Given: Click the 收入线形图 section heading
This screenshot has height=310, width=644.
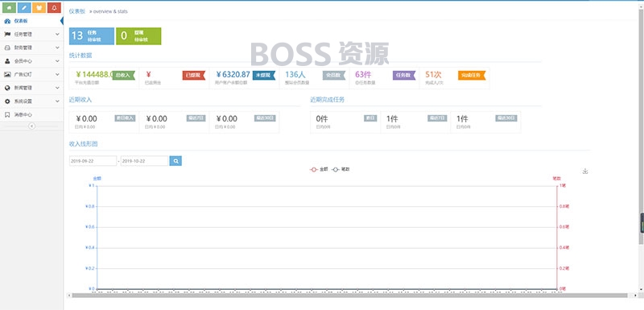Looking at the screenshot, I should pos(84,143).
